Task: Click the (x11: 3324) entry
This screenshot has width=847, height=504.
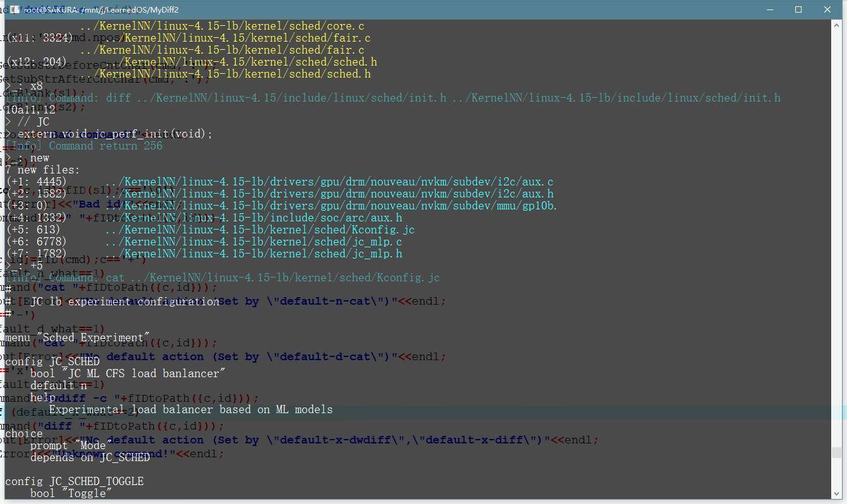Action: click(x=40, y=38)
